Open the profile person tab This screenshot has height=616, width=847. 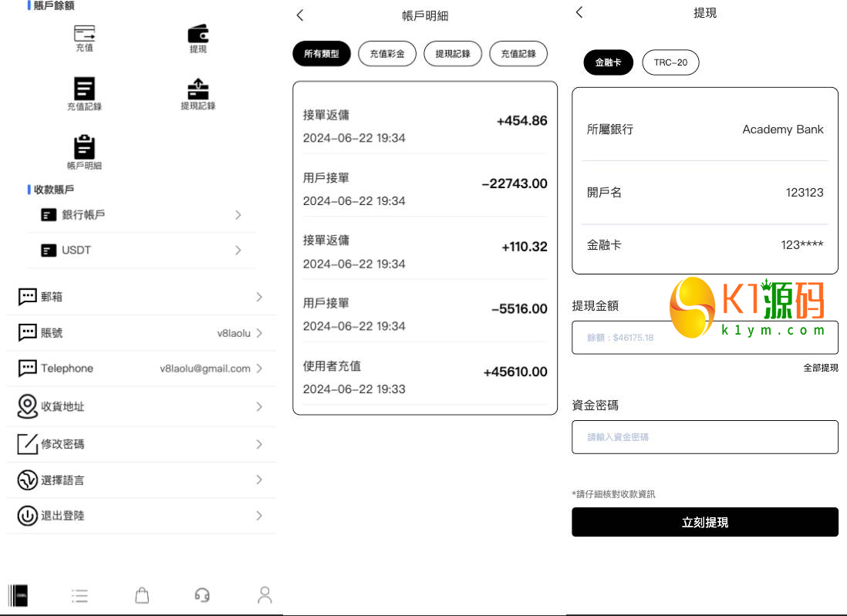tap(265, 595)
